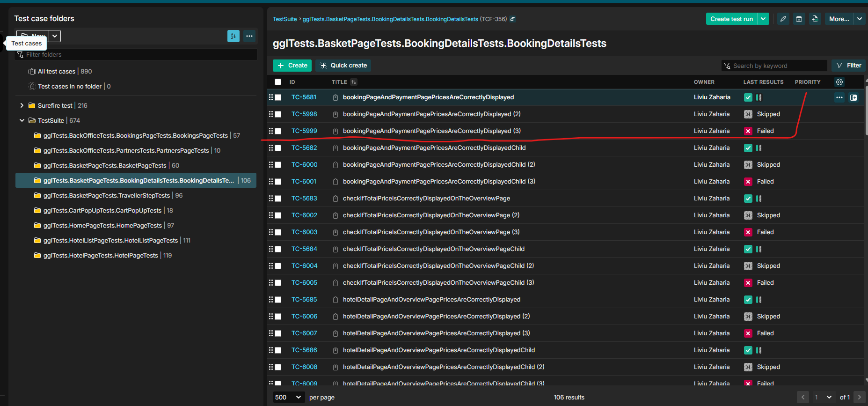
Task: Open the side panel for TC-5681
Action: pyautogui.click(x=853, y=97)
